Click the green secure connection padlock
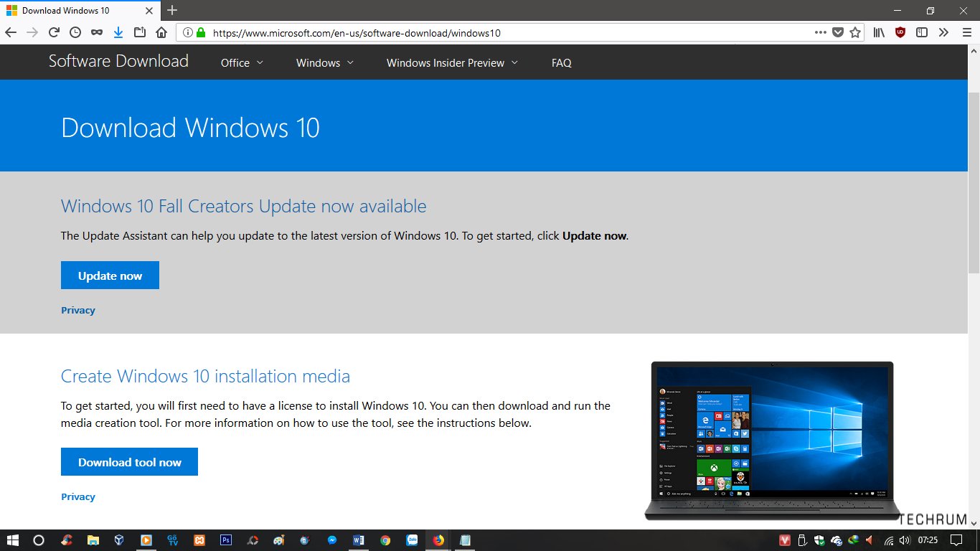This screenshot has height=551, width=980. point(201,32)
